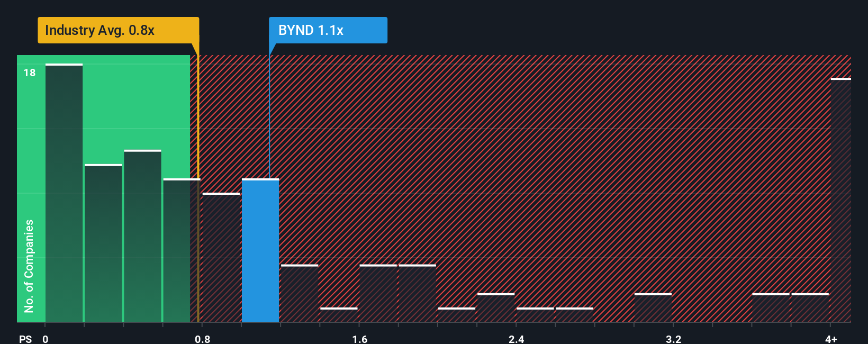
Task: Click the tallest bar near PS 0
Action: pos(64,193)
